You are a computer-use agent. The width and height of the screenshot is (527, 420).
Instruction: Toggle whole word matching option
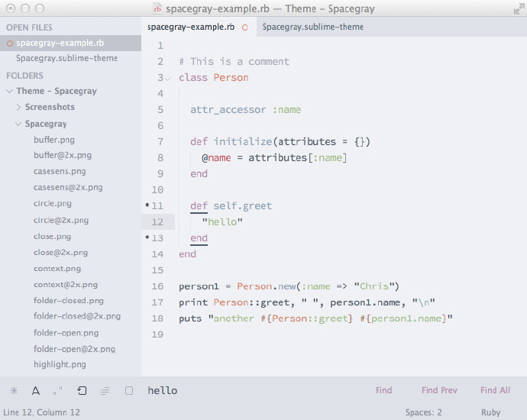tap(58, 391)
